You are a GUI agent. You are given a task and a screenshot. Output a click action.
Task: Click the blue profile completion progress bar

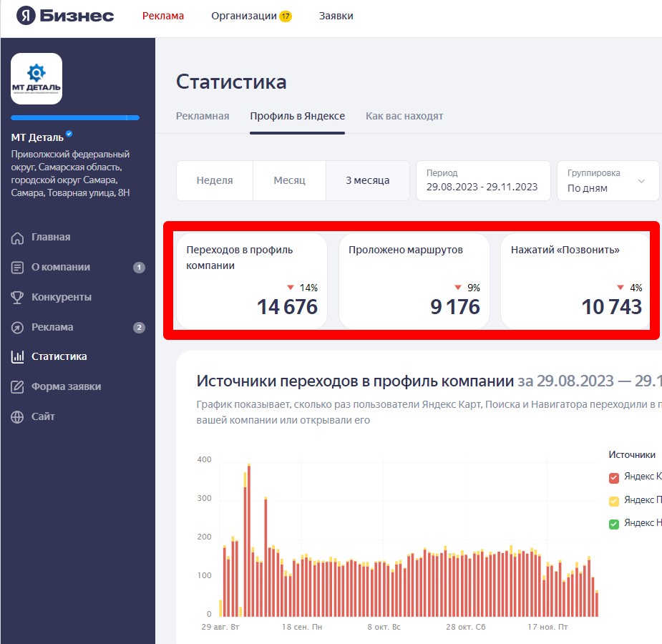pyautogui.click(x=75, y=117)
